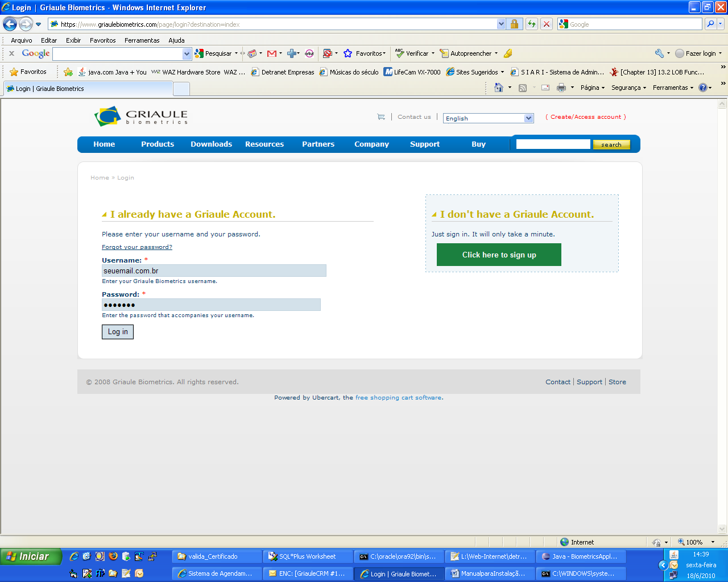
Task: Open the Favoritos menu in menu bar
Action: click(102, 40)
